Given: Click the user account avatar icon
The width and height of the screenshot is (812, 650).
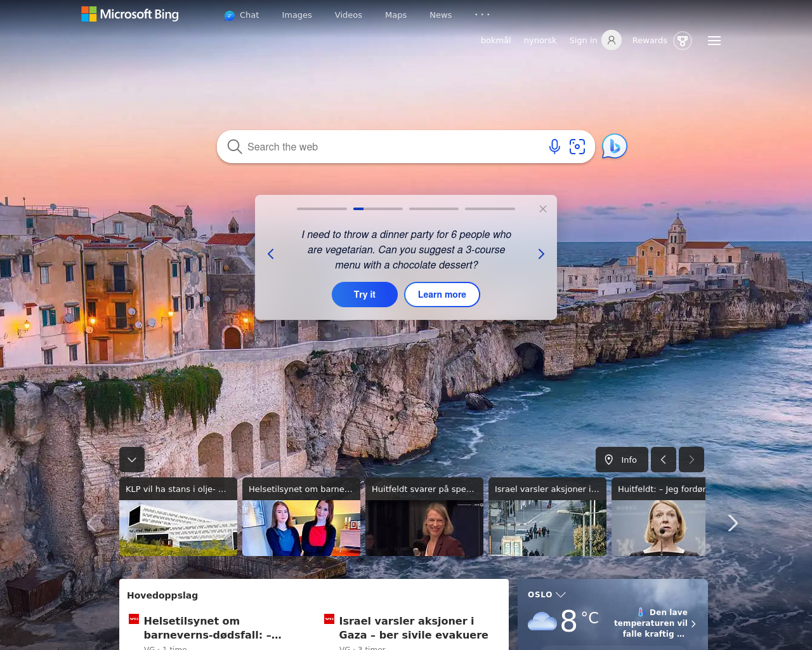Looking at the screenshot, I should point(612,41).
